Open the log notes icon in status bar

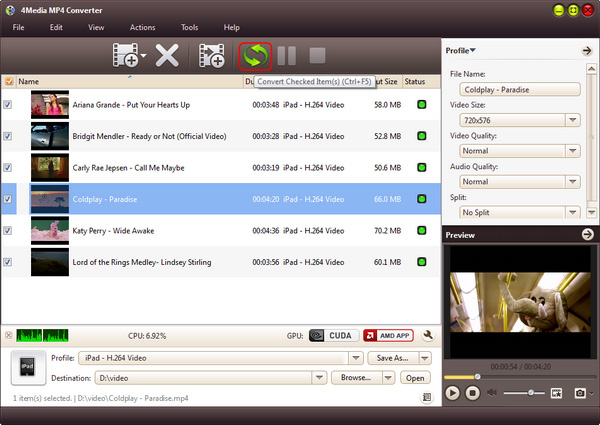427,397
